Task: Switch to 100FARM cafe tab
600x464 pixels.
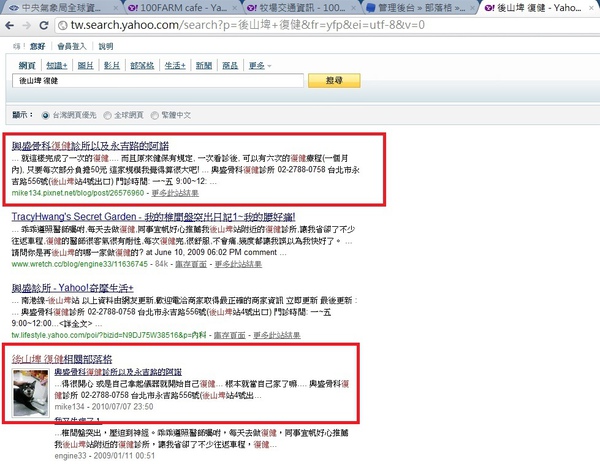Action: [x=182, y=8]
